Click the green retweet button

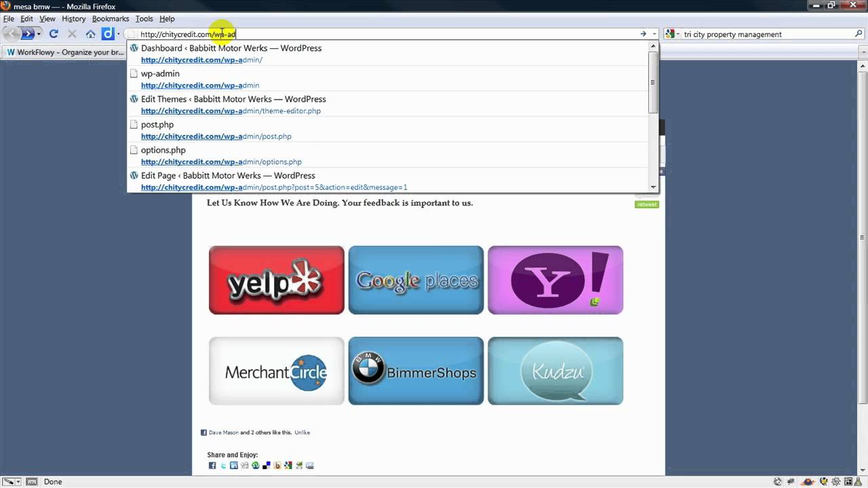point(646,204)
